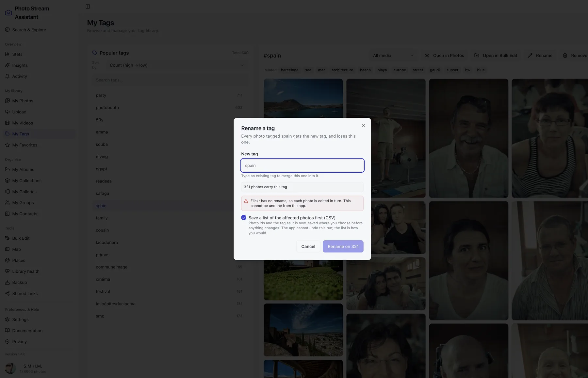
Task: Open the All media dropdown
Action: [x=393, y=56]
